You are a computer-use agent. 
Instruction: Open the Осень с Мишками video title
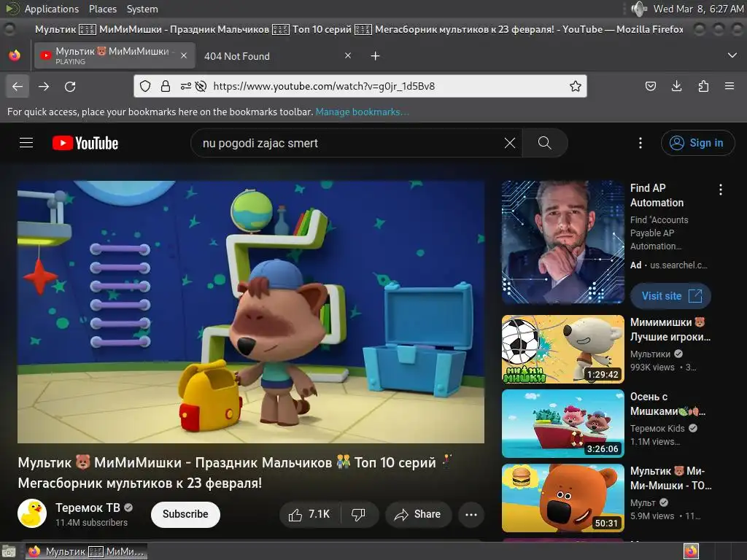pyautogui.click(x=668, y=404)
